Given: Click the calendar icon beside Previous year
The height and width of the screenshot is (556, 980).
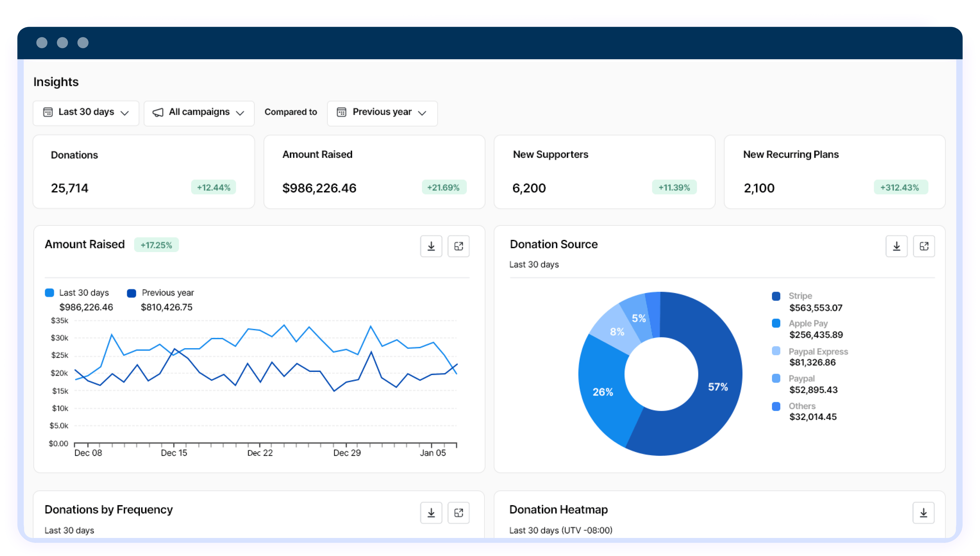Looking at the screenshot, I should 341,112.
